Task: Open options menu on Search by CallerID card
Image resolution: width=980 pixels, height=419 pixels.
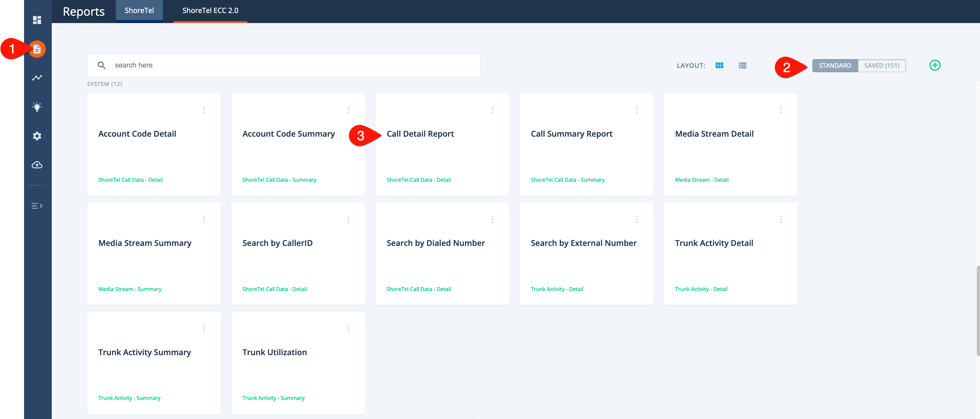Action: [348, 219]
